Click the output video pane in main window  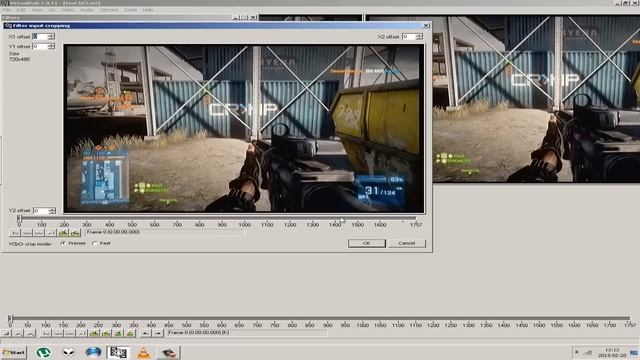[536, 98]
